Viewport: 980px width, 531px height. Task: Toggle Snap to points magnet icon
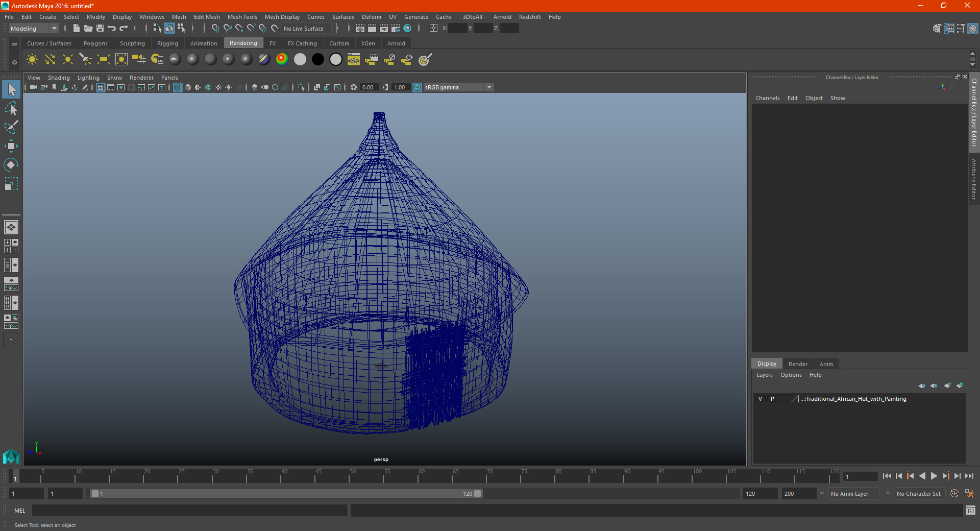(x=239, y=29)
